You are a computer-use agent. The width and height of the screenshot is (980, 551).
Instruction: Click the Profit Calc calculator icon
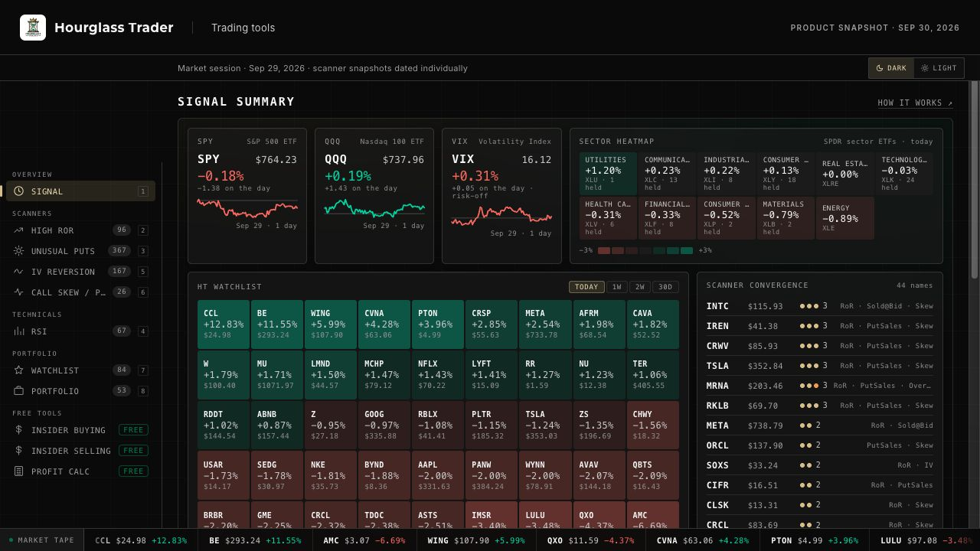click(19, 471)
